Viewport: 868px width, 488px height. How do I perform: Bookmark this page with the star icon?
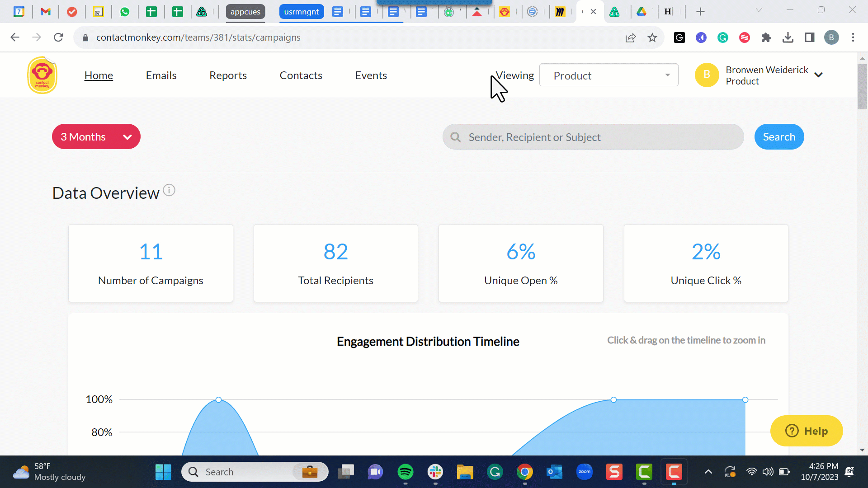652,38
